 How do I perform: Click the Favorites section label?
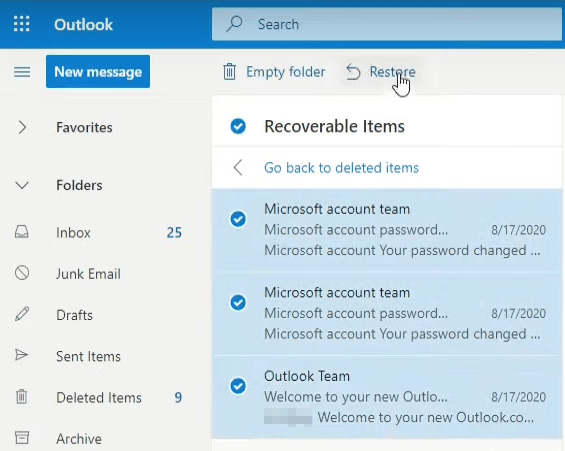(x=84, y=128)
